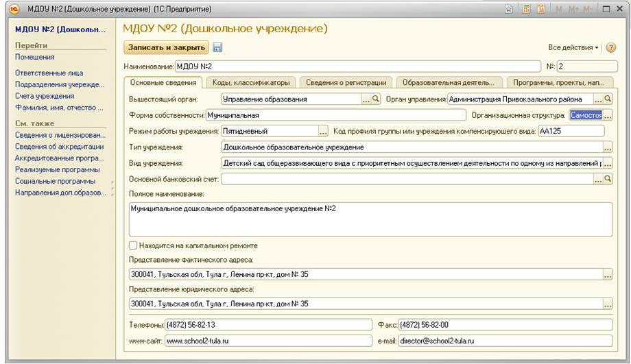Open selection list for Режим работы учреждения

323,131
